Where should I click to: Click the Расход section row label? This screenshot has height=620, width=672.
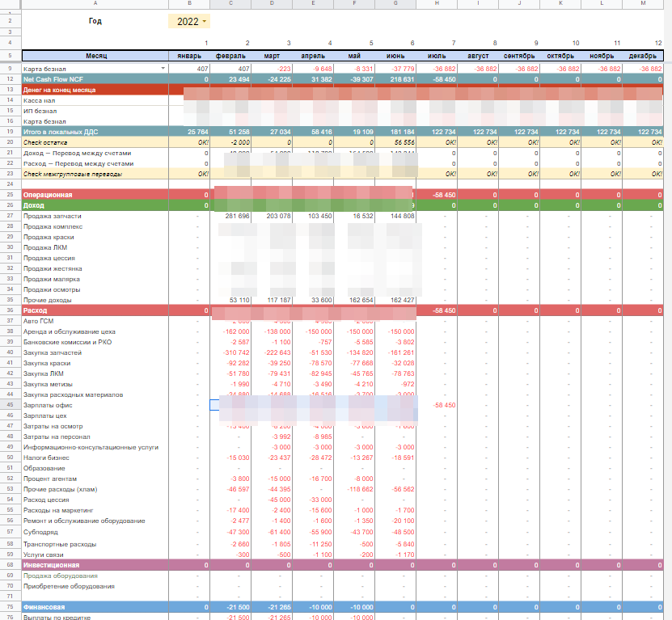click(35, 310)
